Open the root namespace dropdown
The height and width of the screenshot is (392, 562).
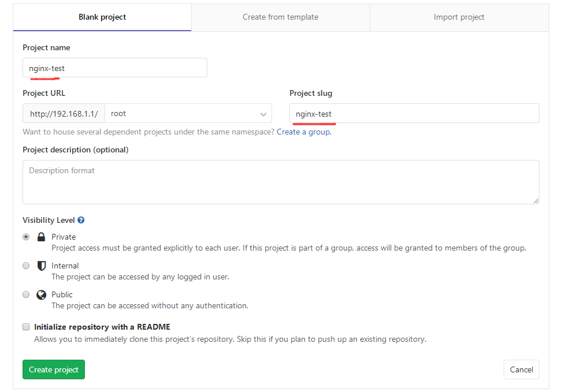point(188,114)
